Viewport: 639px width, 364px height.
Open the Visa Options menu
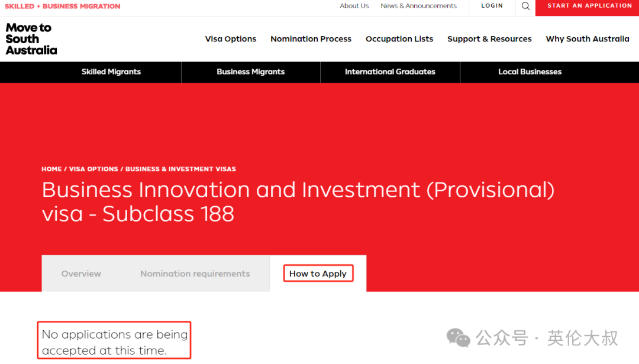[231, 39]
